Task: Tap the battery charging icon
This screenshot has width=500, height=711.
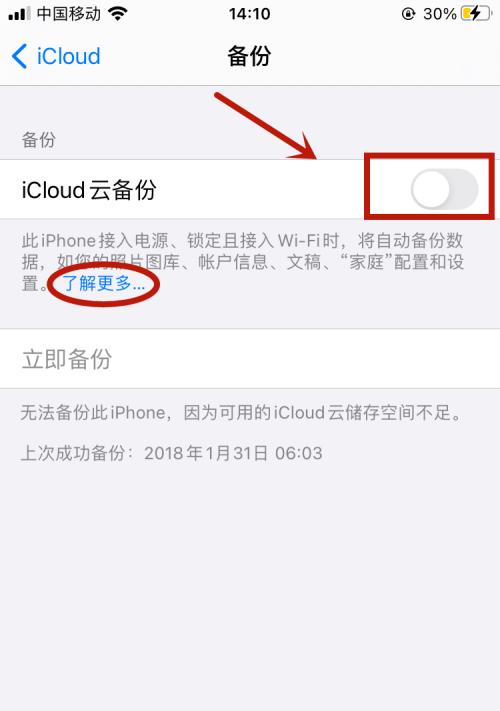Action: 476,14
